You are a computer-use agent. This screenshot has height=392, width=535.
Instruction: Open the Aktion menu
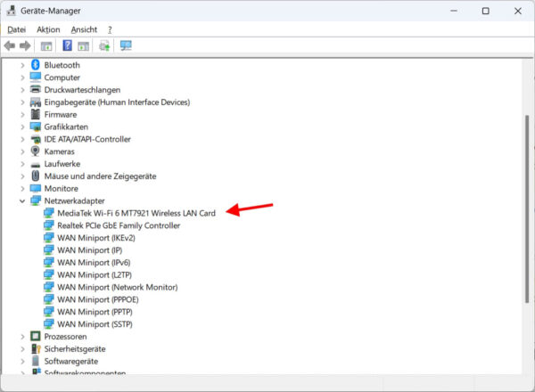point(48,29)
